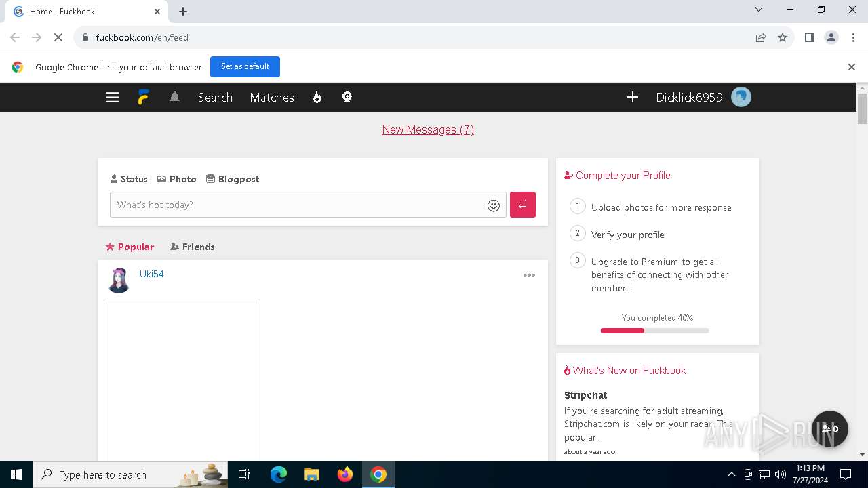Click Set as default button

click(245, 66)
